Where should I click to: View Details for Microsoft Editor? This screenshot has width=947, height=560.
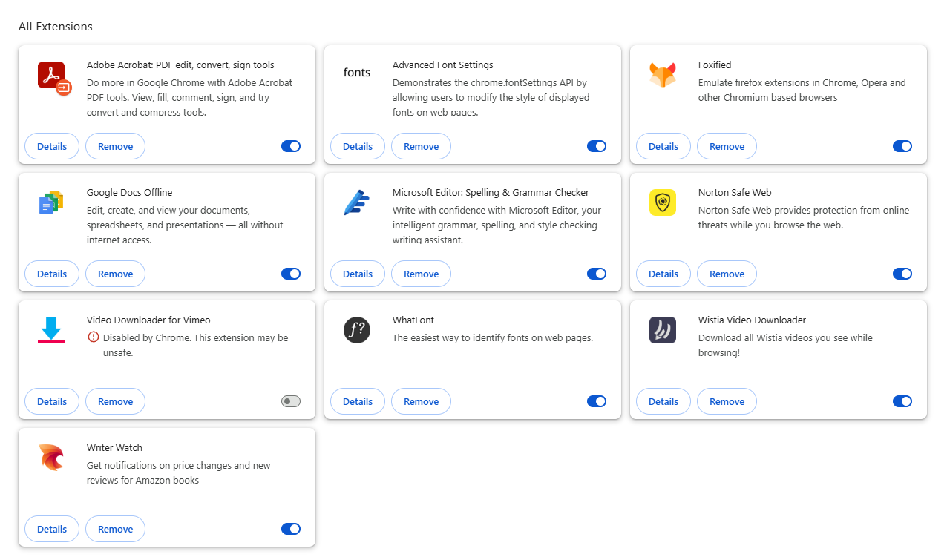[x=358, y=274]
